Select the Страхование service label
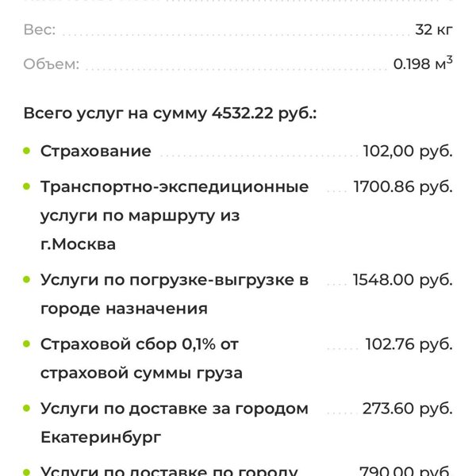 coord(96,151)
